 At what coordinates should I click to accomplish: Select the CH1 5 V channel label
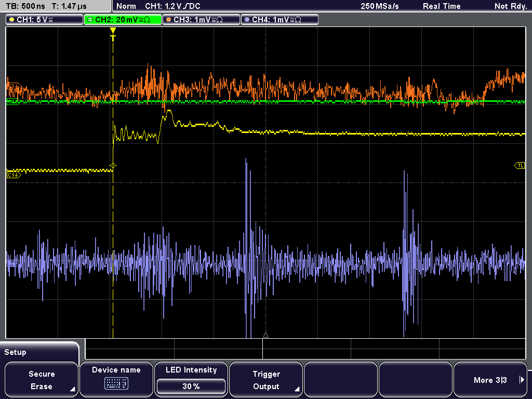pyautogui.click(x=45, y=20)
